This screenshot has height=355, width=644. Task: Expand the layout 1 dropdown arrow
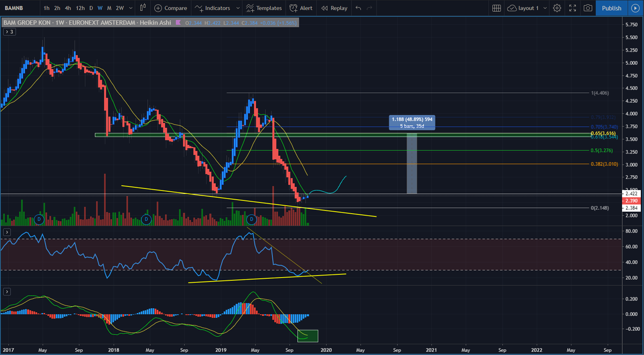545,8
